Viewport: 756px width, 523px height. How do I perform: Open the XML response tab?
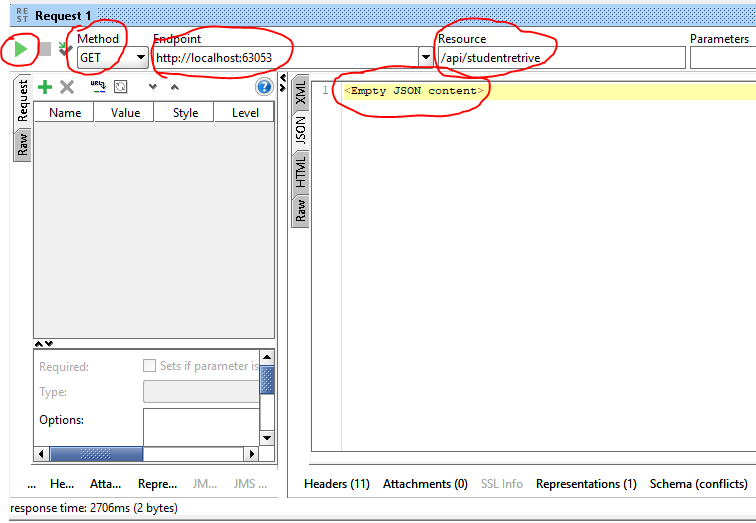300,93
